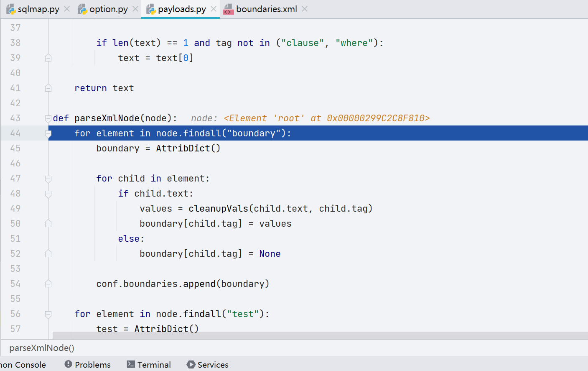
Task: Click 'AttribDict()' on line 45
Action: click(x=188, y=148)
